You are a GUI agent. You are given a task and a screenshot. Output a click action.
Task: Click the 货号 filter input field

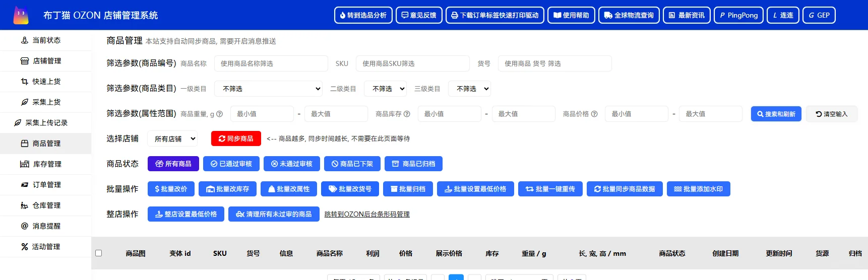pos(555,63)
